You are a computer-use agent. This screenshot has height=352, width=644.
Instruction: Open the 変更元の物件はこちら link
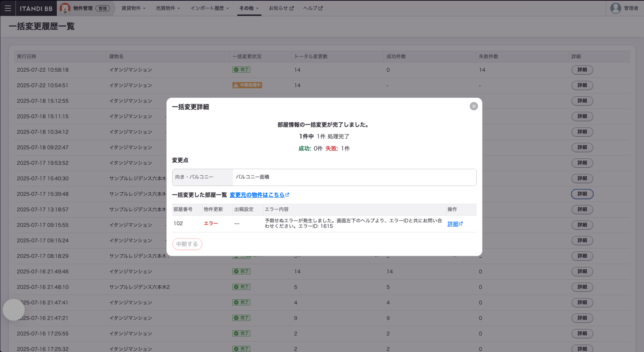tap(259, 195)
